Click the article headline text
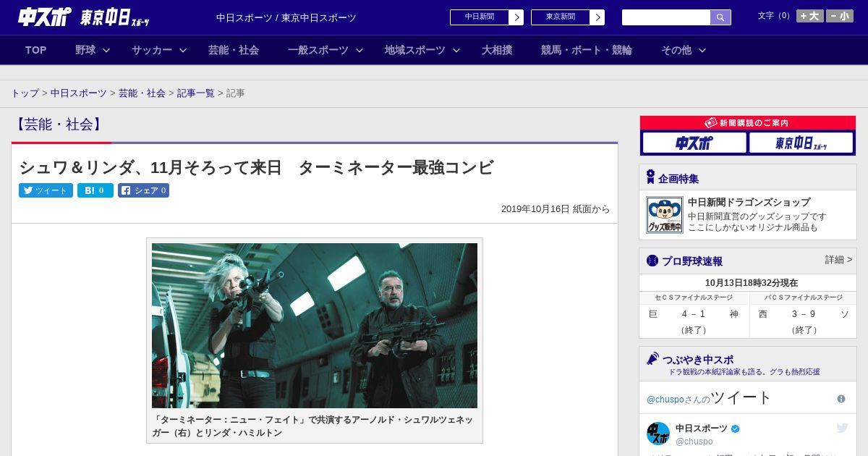The height and width of the screenshot is (456, 868). coord(257,168)
